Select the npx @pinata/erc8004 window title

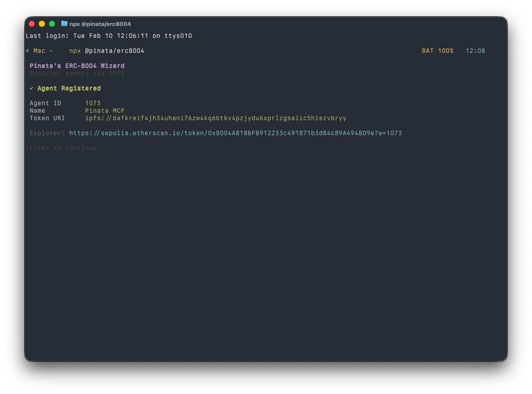[x=101, y=24]
